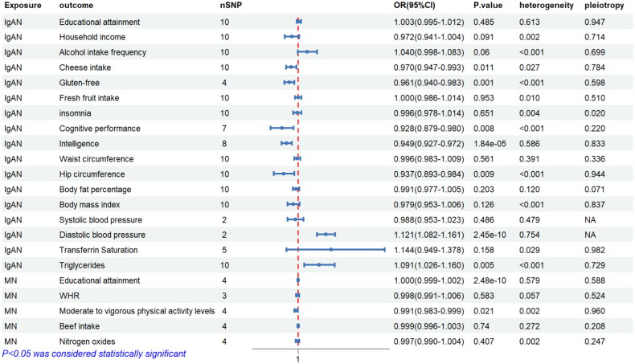Click the OR value '1.091(1.026-1.160)'

tap(429, 266)
